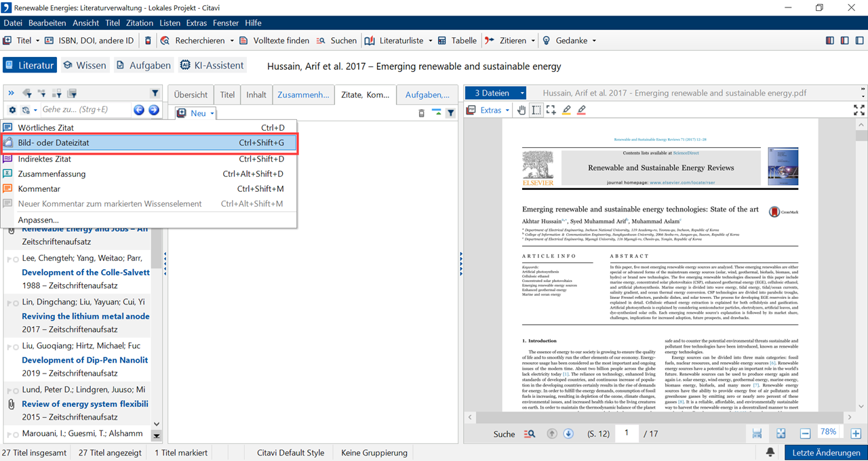Activate the red highlighter tool
868x461 pixels.
click(x=581, y=111)
